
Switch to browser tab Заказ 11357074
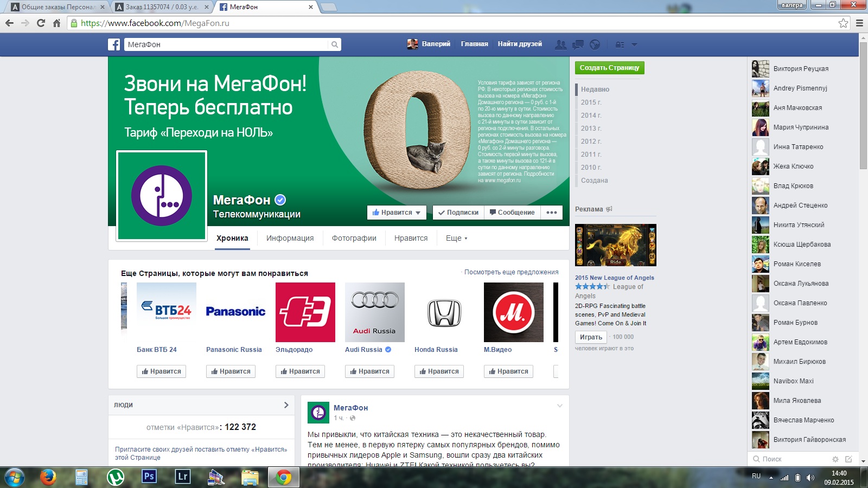coord(162,7)
